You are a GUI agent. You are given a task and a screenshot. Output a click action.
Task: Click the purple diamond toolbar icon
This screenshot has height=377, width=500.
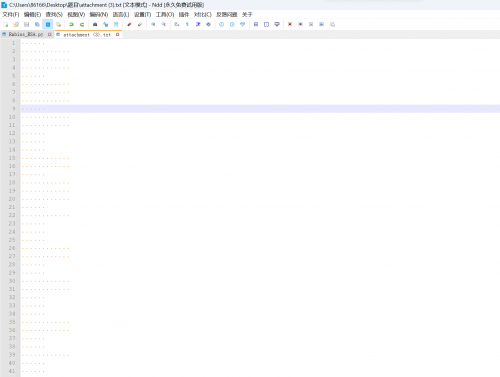pos(208,24)
